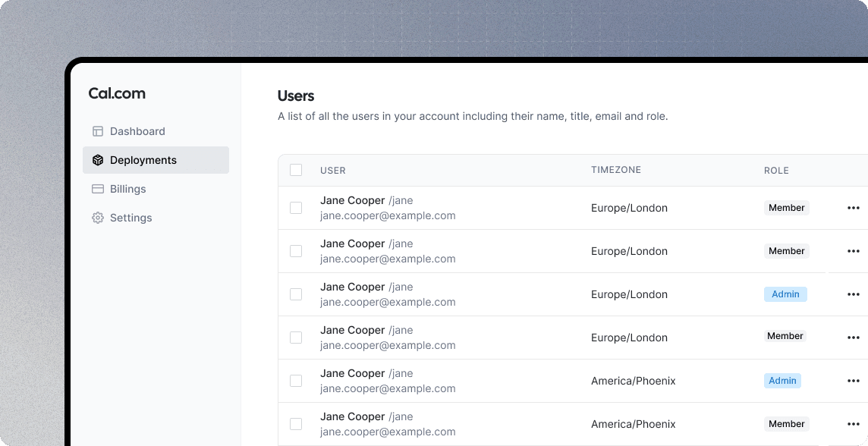Tick the checkbox in the first user row

click(296, 208)
